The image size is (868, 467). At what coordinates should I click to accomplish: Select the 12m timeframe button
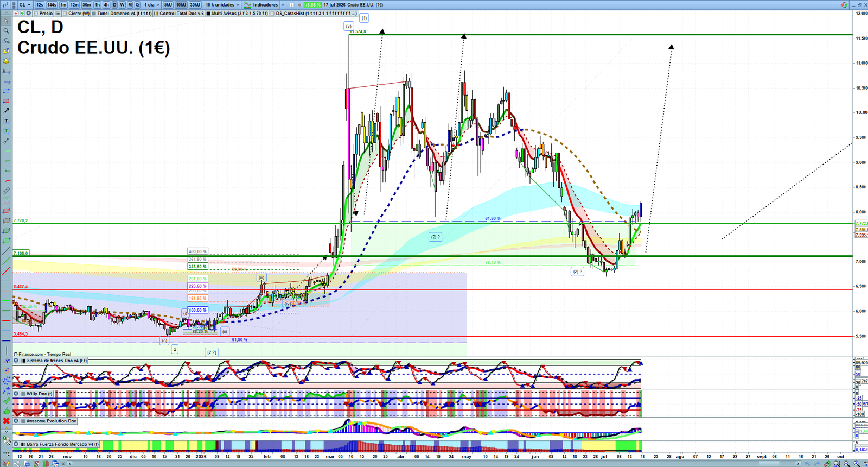[x=74, y=4]
